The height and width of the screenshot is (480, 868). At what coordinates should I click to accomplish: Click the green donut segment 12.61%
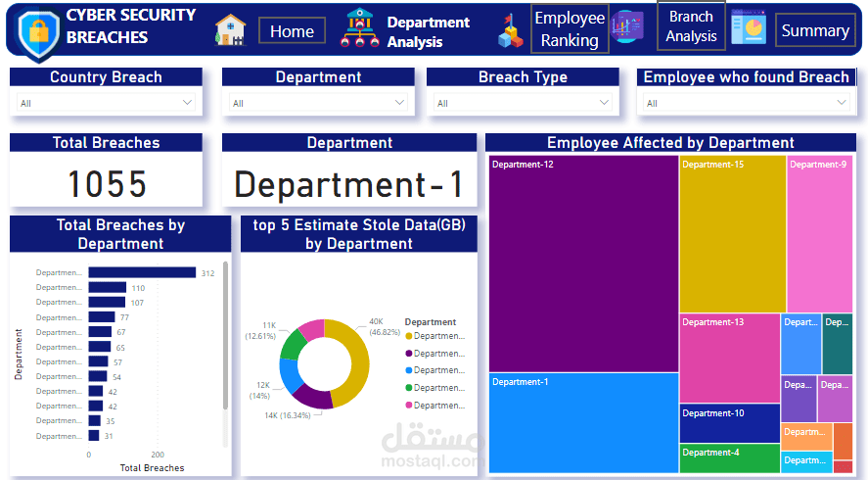coord(292,345)
